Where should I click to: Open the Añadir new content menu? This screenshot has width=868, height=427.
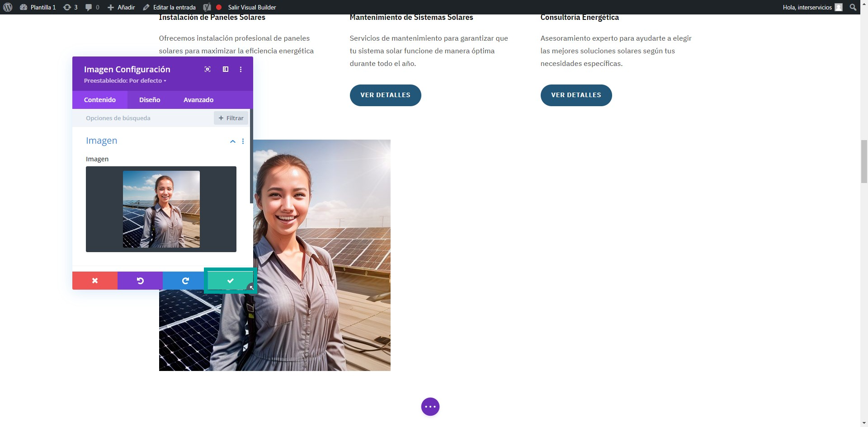click(x=121, y=7)
